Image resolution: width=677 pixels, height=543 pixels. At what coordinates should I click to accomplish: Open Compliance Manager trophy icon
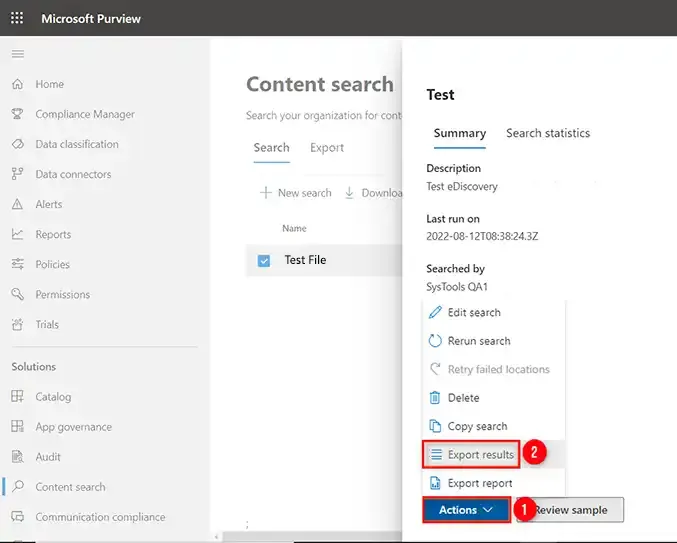pos(17,114)
